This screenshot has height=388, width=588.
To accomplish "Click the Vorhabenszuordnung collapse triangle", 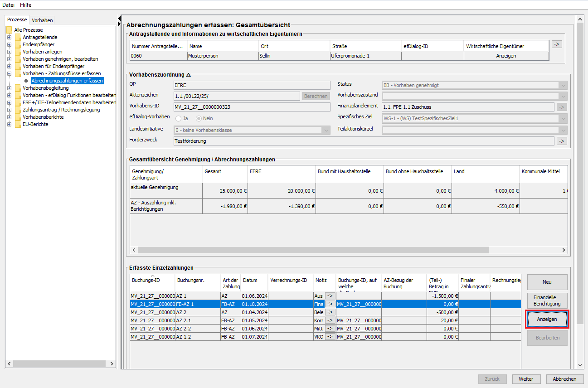I will pos(189,75).
